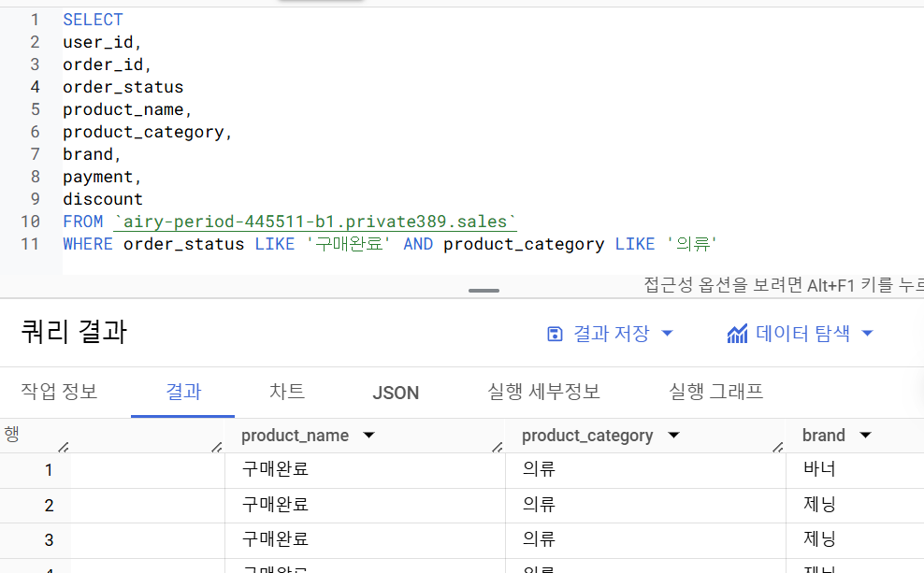The height and width of the screenshot is (573, 924).
Task: Click order_status on editor line 4
Action: click(123, 87)
